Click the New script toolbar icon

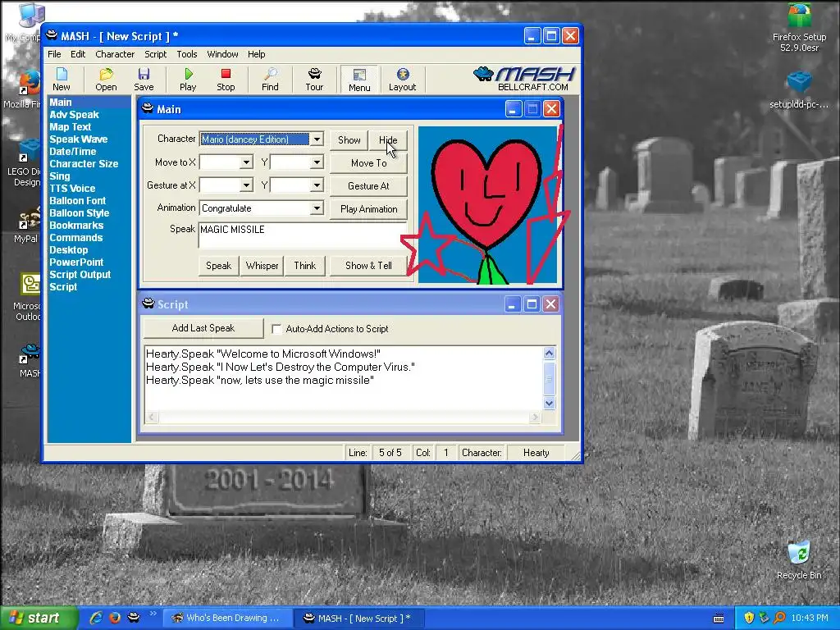[61, 80]
